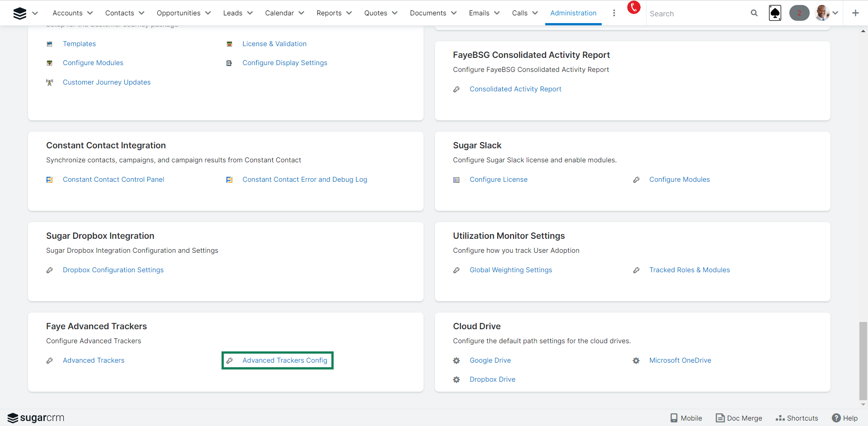Open Advanced Trackers Config link
This screenshot has width=868, height=426.
coord(284,360)
